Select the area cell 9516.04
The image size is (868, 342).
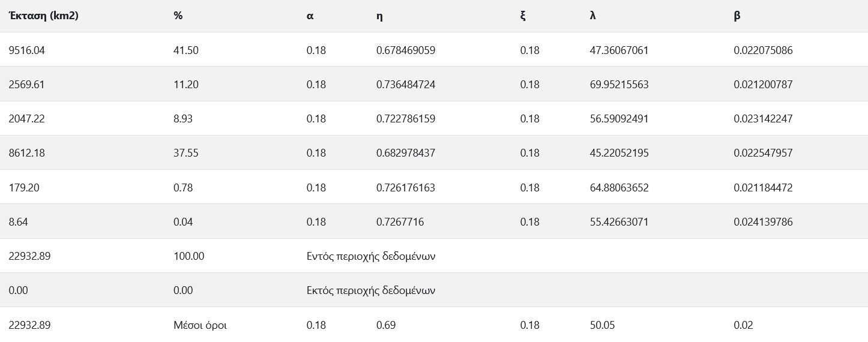[x=27, y=50]
